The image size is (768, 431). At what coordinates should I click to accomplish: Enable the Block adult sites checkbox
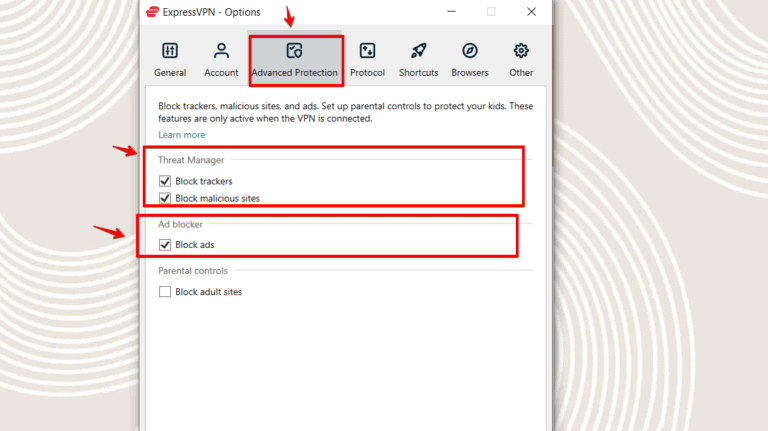coord(165,292)
